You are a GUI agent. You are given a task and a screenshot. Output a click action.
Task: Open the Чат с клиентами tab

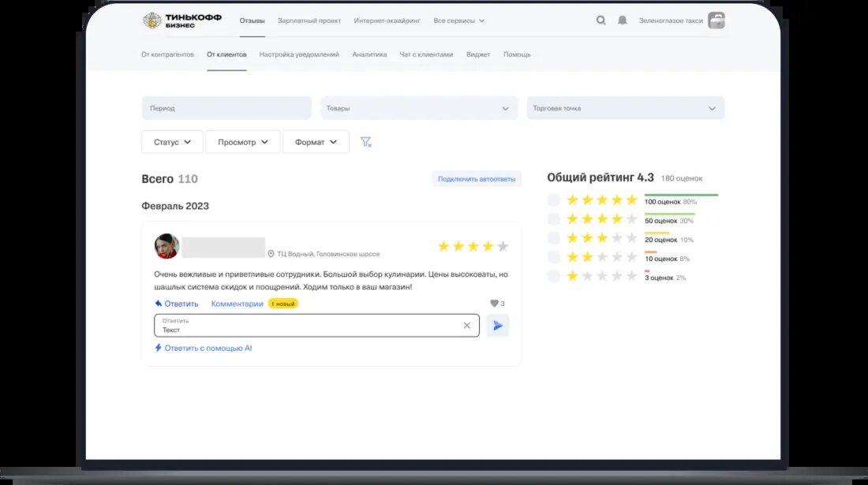pos(426,54)
